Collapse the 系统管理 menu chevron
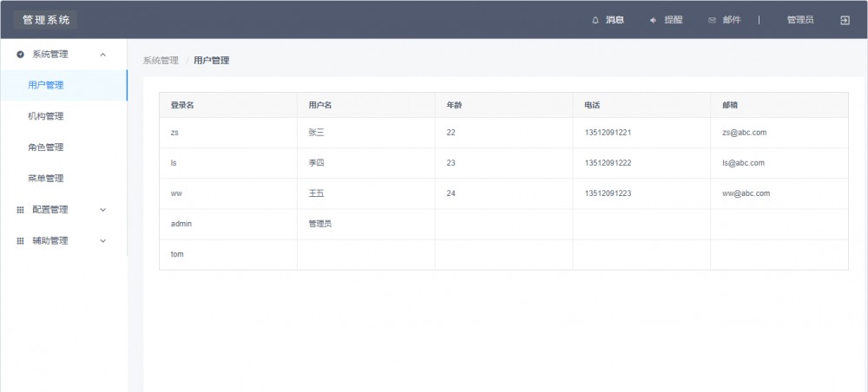868x392 pixels. click(103, 54)
